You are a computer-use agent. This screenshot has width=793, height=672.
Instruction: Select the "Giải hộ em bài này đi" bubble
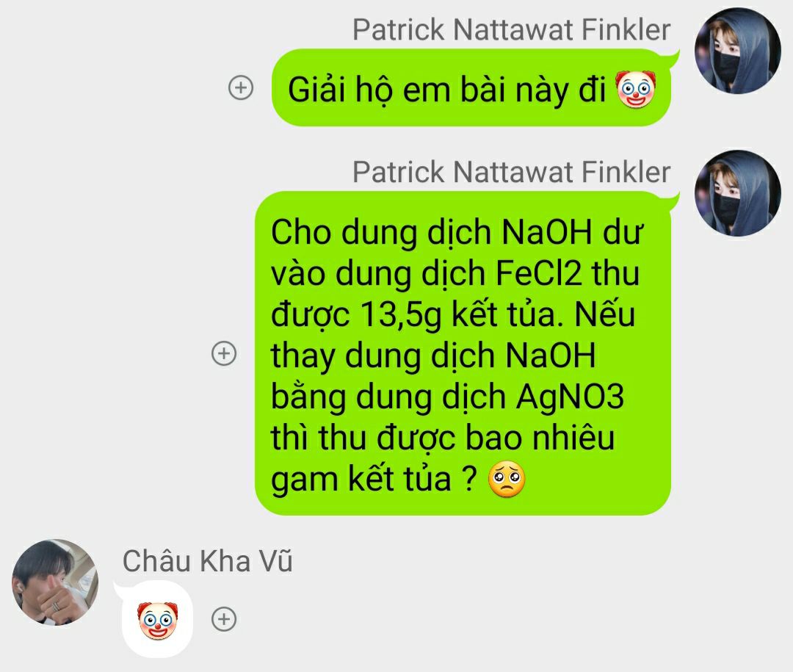[471, 87]
